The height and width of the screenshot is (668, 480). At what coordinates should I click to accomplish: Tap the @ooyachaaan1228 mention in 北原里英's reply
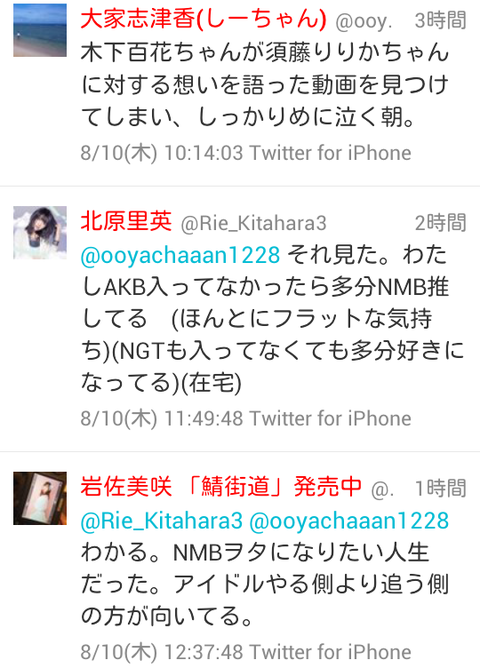click(x=180, y=255)
